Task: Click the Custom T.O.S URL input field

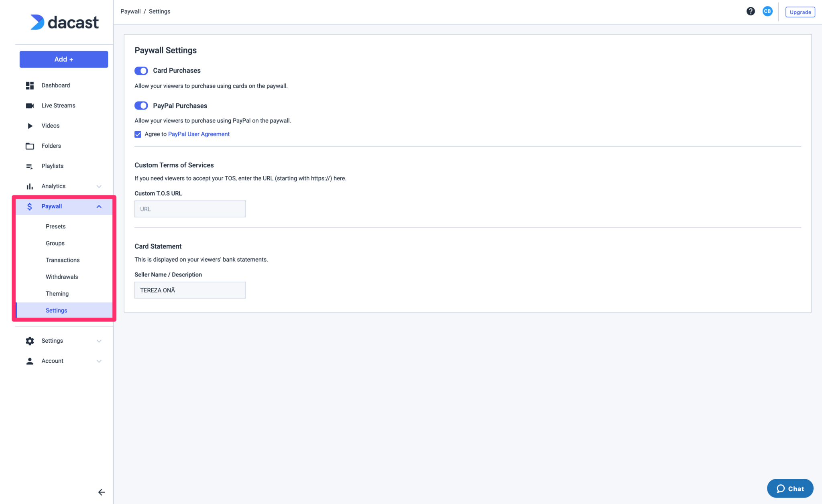Action: [x=190, y=209]
